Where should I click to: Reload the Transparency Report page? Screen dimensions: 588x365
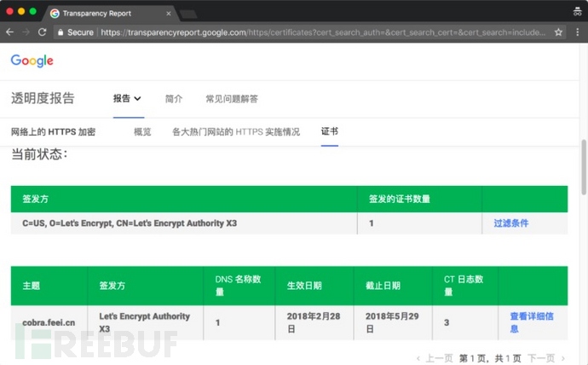pos(42,32)
